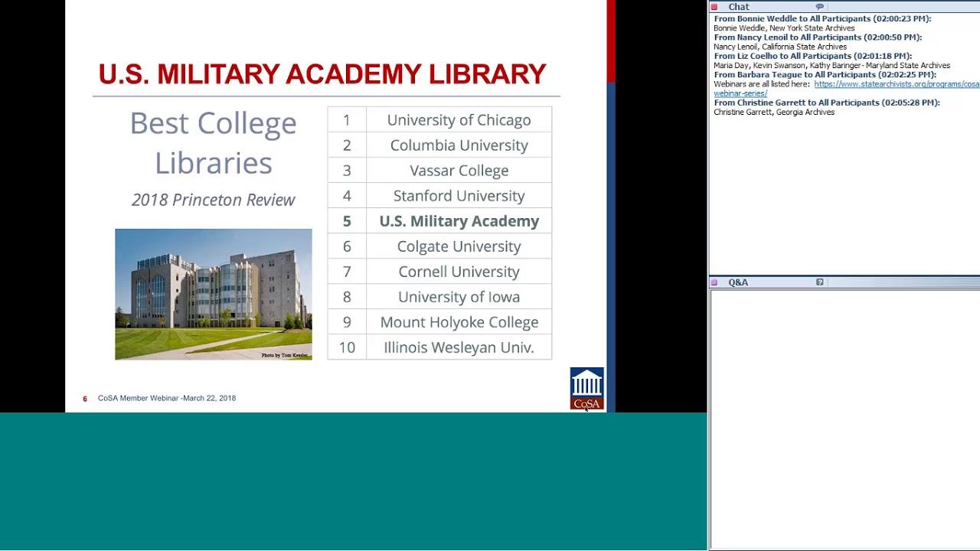Click inside the empty Q&A panel area
The image size is (980, 551).
point(844,419)
